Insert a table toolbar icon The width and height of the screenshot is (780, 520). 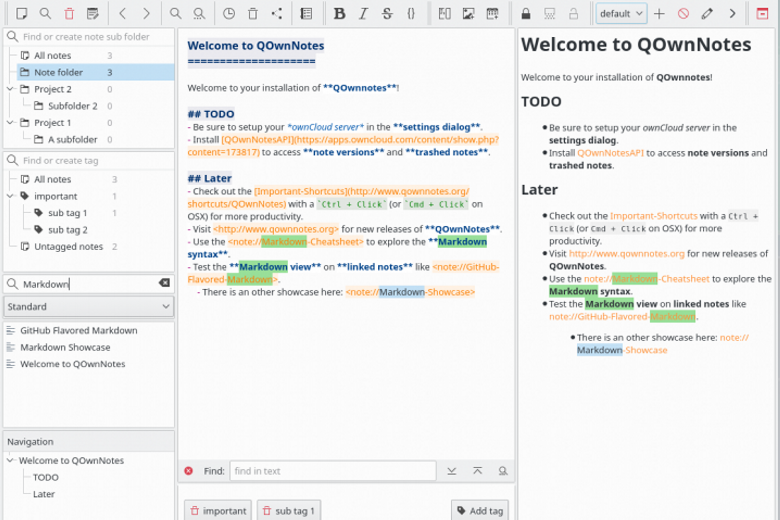point(492,13)
